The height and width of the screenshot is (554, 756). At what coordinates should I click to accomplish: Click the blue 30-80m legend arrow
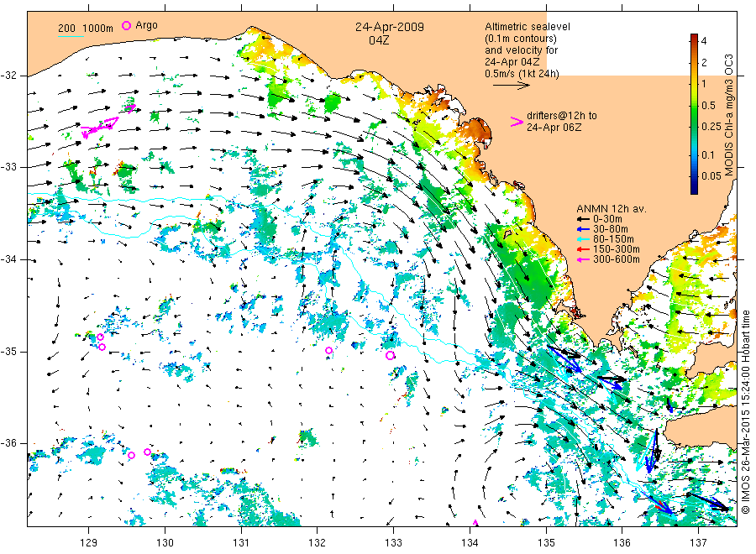(584, 229)
